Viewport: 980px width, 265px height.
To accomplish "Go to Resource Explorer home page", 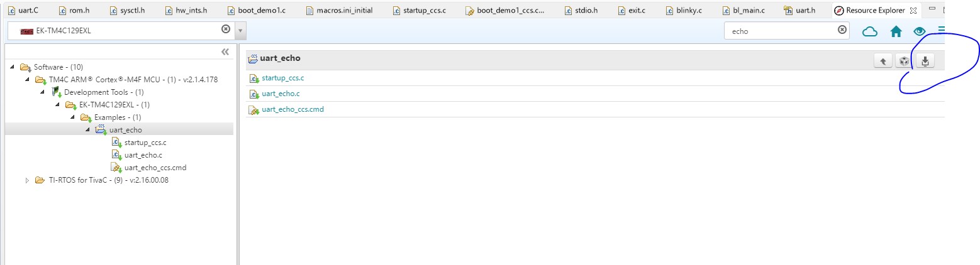I will click(896, 31).
